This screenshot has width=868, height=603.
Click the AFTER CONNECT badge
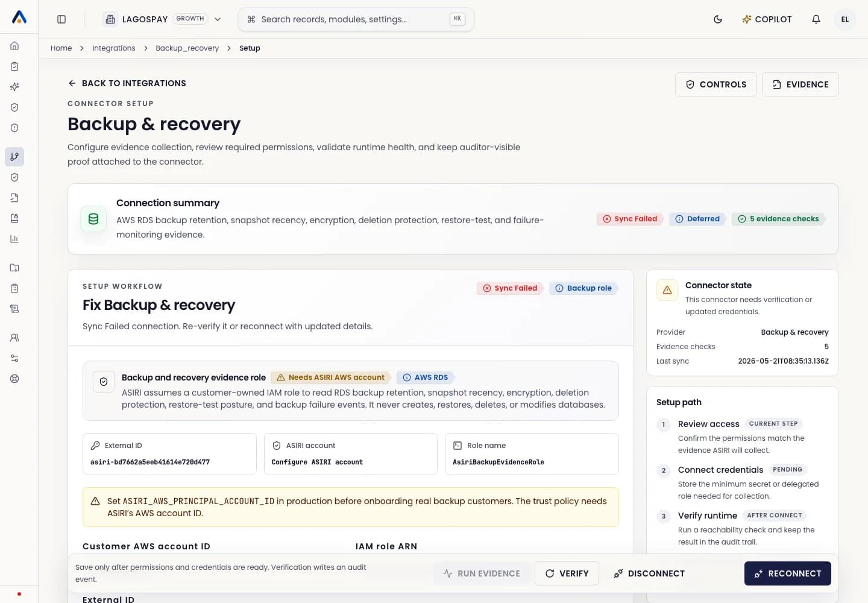775,516
